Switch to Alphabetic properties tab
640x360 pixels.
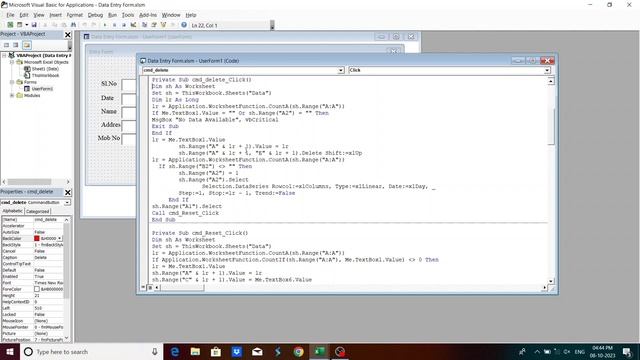[x=13, y=211]
